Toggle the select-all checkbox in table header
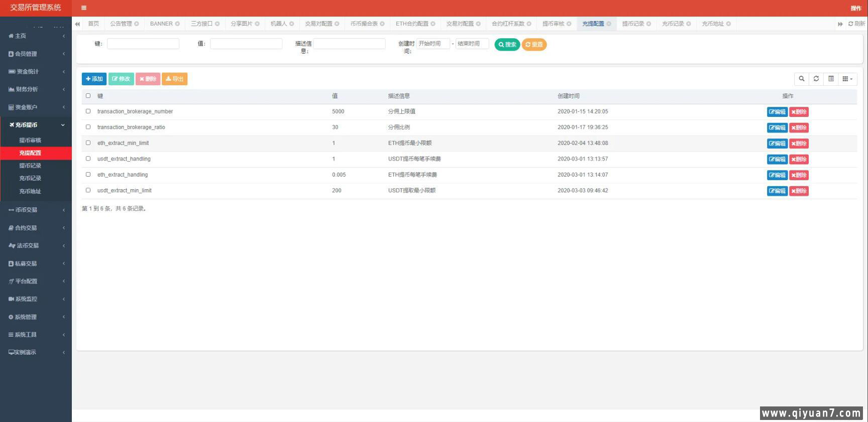Viewport: 868px width, 422px height. coord(88,96)
